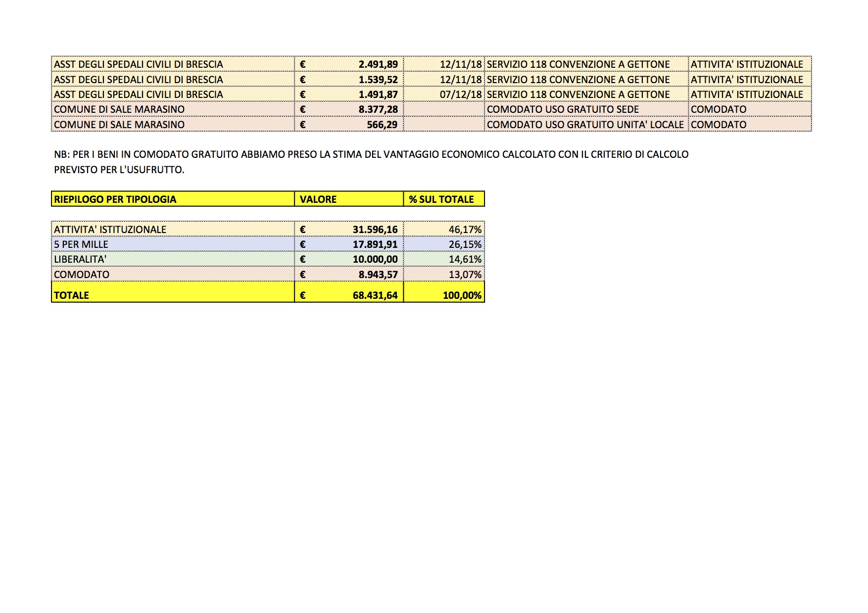
Task: Select the 1.539,52 amount cell
Action: click(378, 80)
